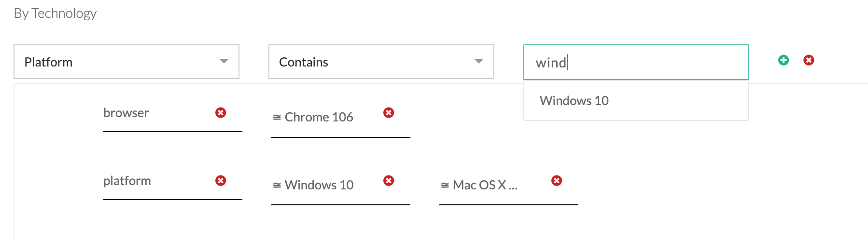Open the Platform field dropdown
Screen dimensions: 868x240
coord(126,62)
